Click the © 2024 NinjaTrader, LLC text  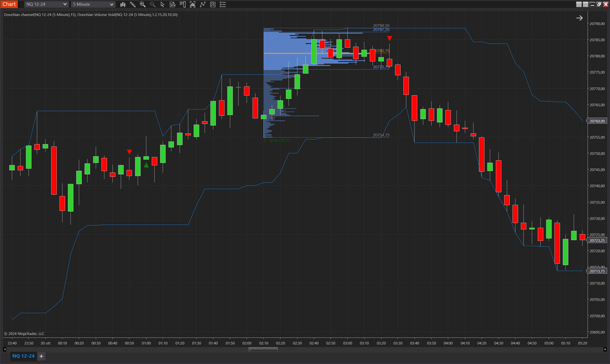tap(24, 334)
